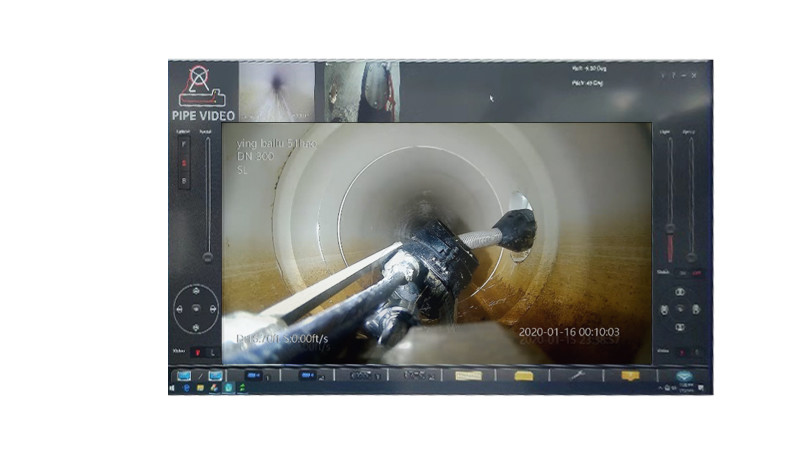Open the first thumbnail showing pipe interior
The width and height of the screenshot is (800, 450).
coord(277,92)
